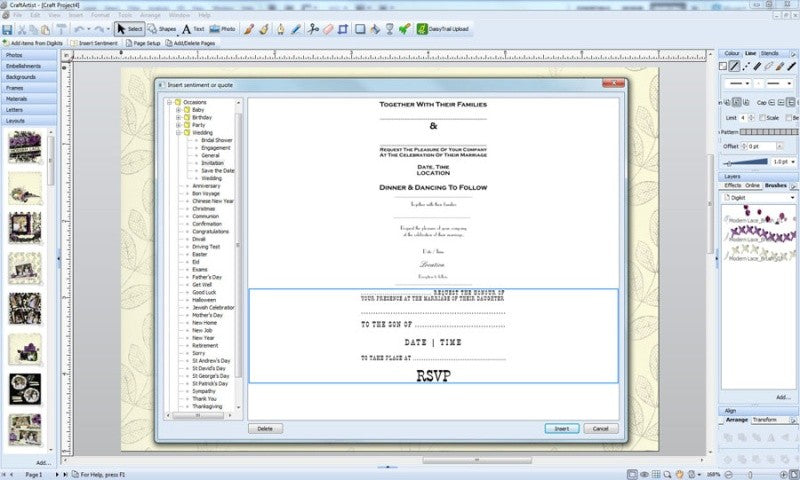Click Add/Delete Pages
The image size is (800, 480).
(190, 43)
